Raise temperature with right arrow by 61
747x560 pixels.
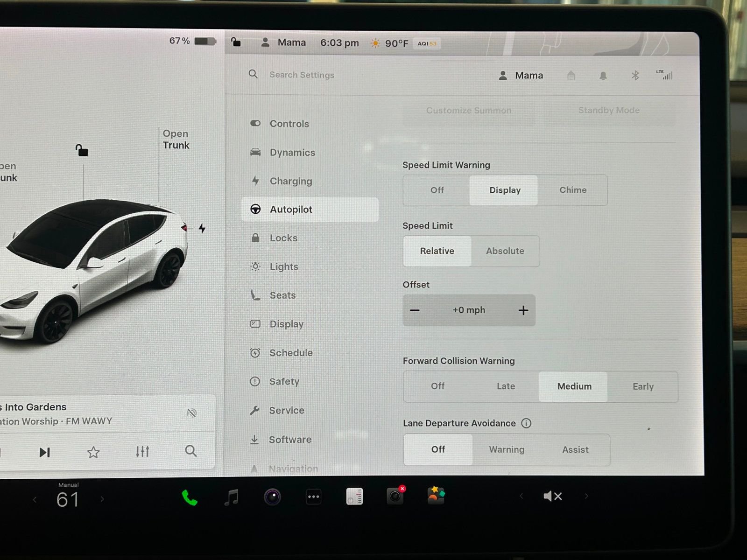click(x=102, y=499)
